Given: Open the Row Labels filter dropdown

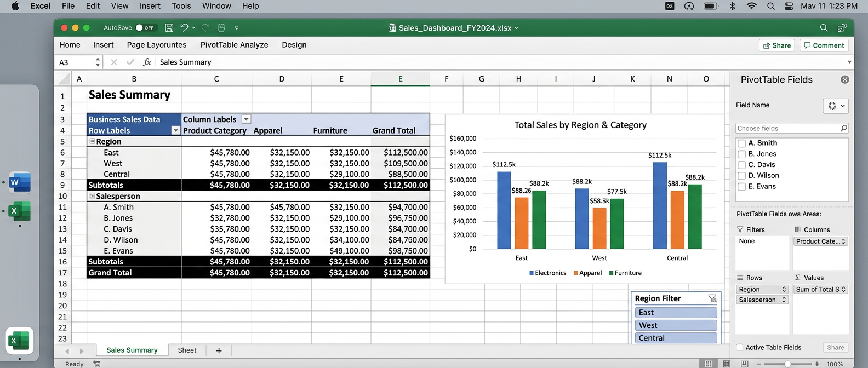Looking at the screenshot, I should [x=175, y=130].
